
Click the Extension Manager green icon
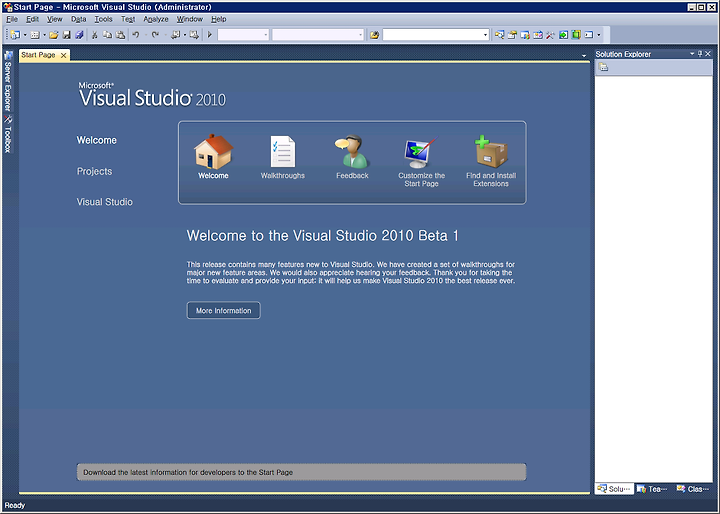point(576,35)
